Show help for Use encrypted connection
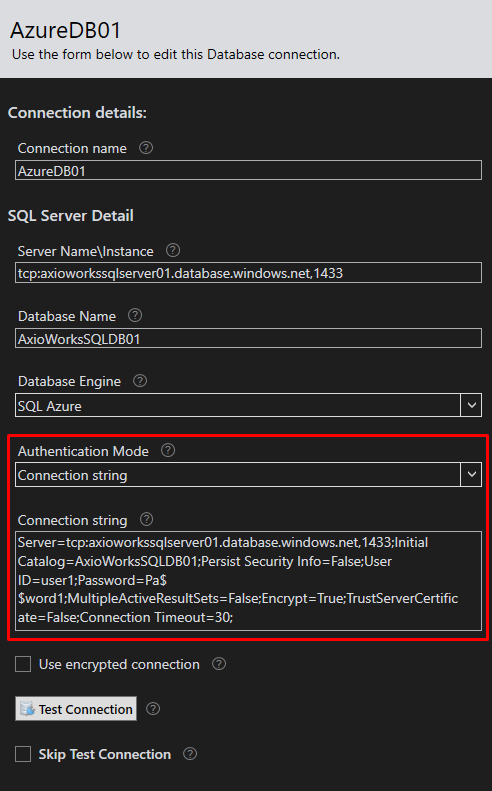The width and height of the screenshot is (492, 791). (x=218, y=663)
